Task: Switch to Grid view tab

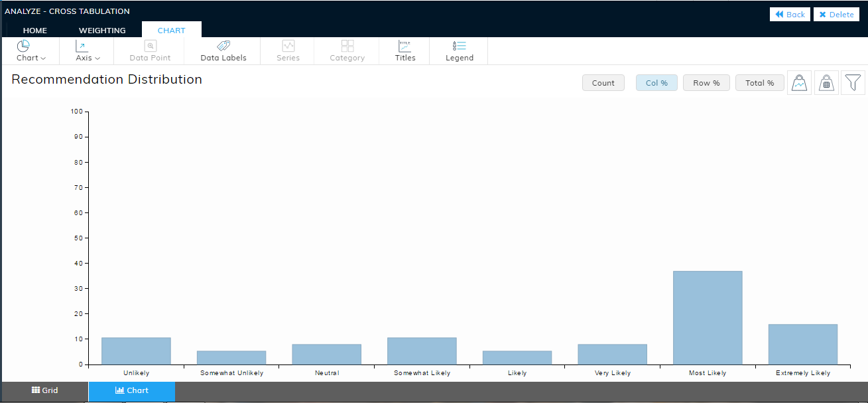Action: [x=45, y=391]
